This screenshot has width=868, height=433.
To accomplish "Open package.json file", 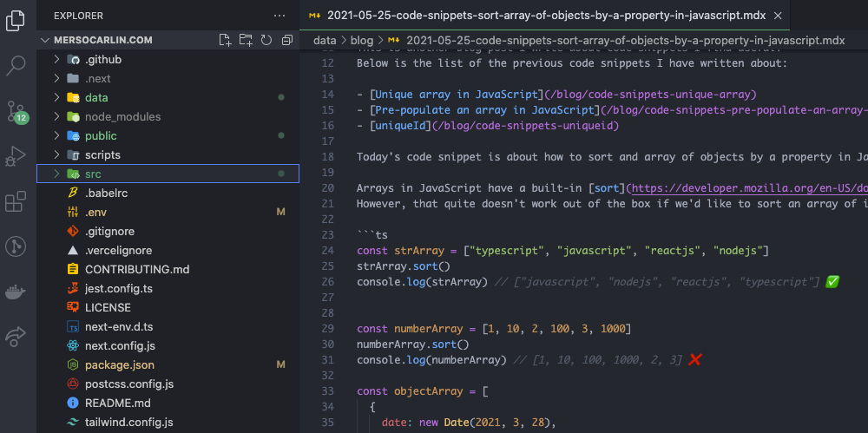I will pos(168,365).
